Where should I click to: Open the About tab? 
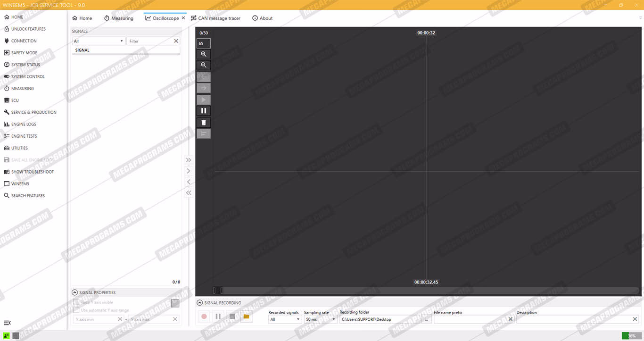click(x=263, y=18)
